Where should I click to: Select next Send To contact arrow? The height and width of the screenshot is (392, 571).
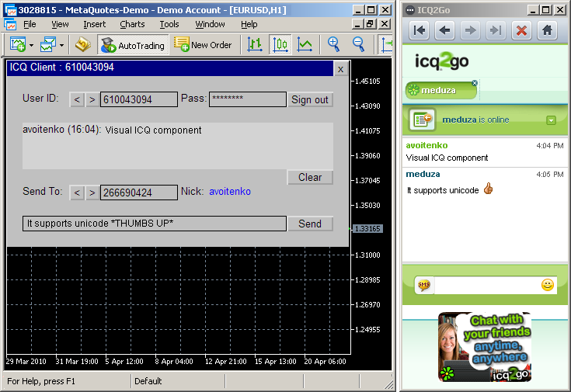pos(92,193)
